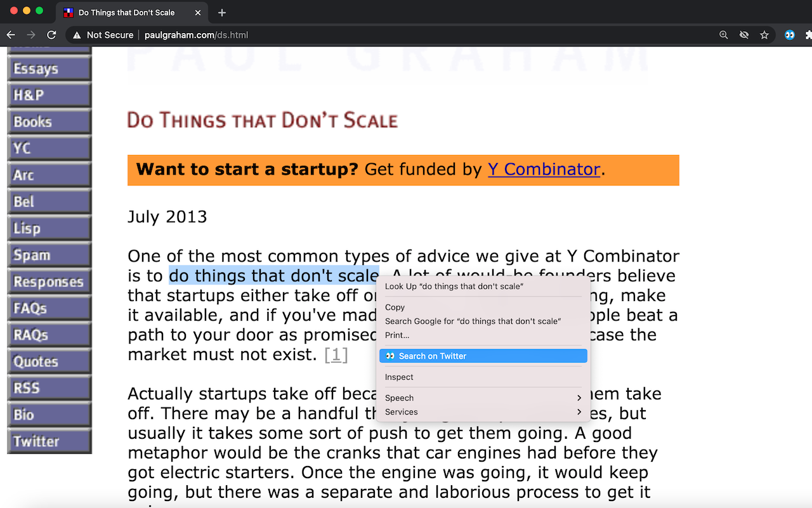Click the browser back arrow
Screen dimensions: 812x508
(11, 35)
